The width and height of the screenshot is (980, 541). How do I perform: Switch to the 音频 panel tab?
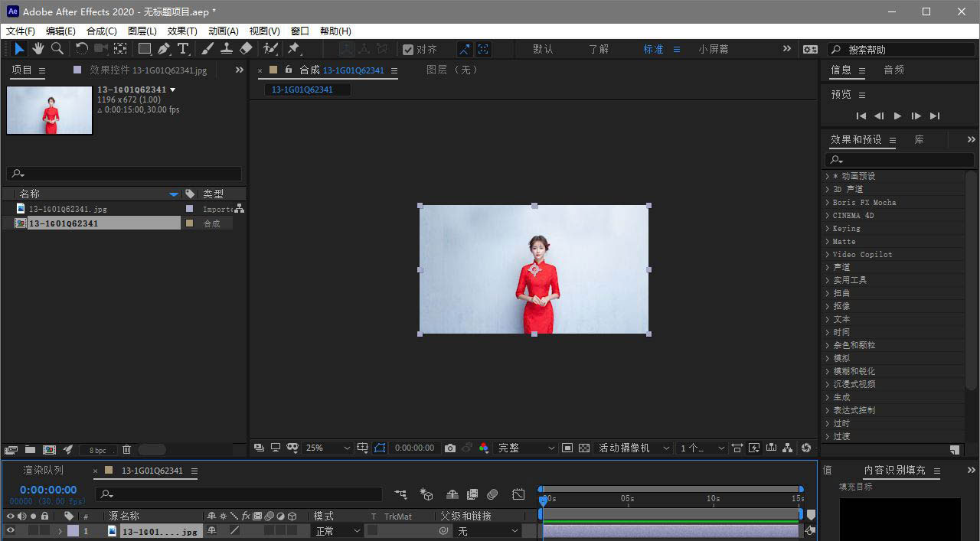893,70
